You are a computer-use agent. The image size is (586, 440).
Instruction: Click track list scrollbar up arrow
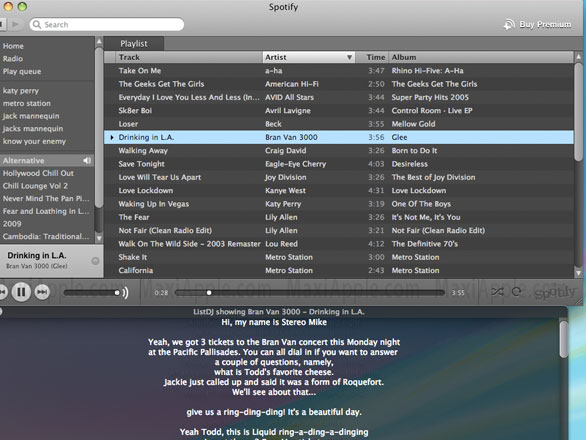(x=578, y=57)
